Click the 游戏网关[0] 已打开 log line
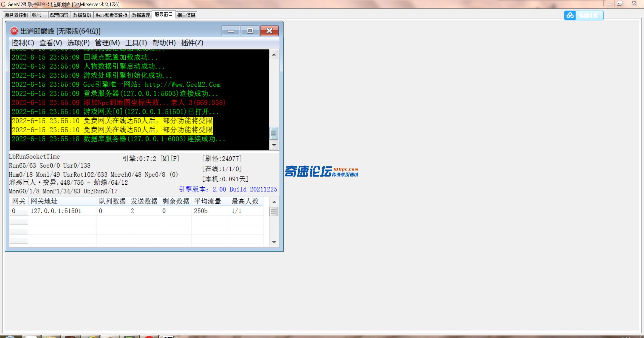This screenshot has height=338, width=644. (x=115, y=112)
